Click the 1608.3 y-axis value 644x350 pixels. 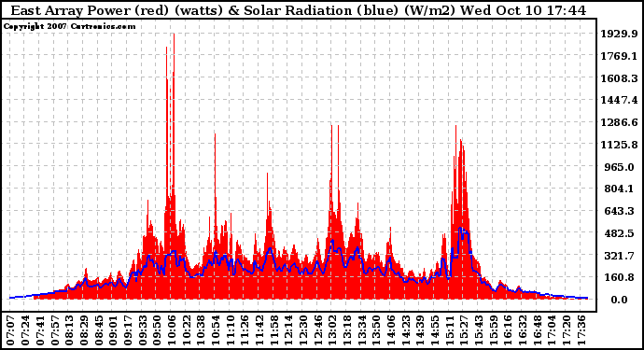pyautogui.click(x=620, y=78)
